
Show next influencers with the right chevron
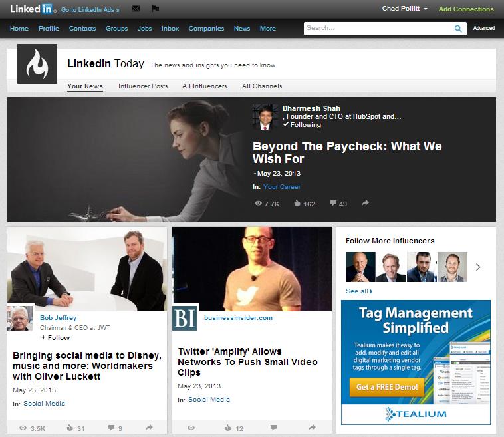[x=478, y=267]
